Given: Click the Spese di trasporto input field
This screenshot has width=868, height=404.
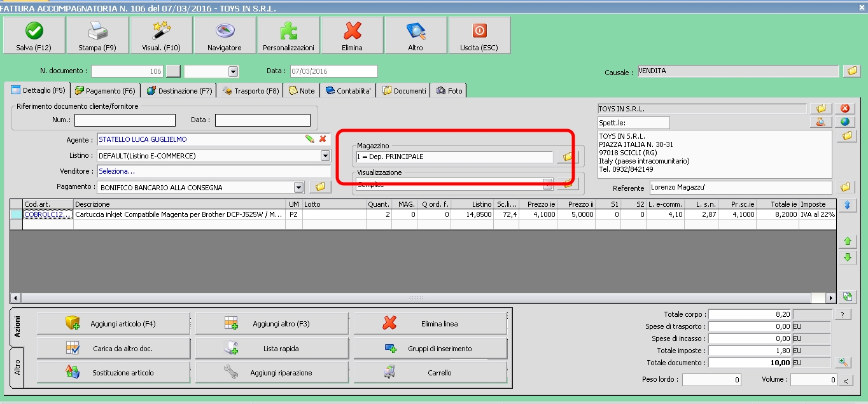Looking at the screenshot, I should coord(750,326).
